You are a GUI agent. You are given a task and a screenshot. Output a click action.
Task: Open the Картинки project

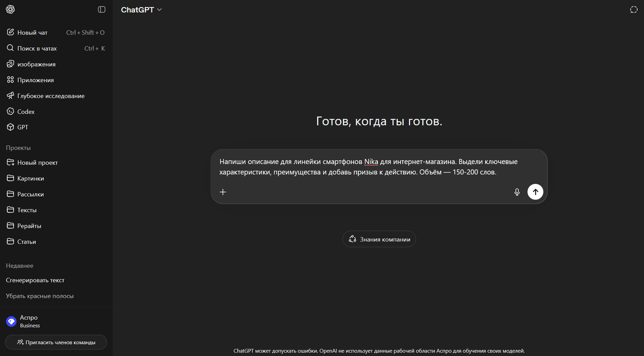tap(56, 179)
